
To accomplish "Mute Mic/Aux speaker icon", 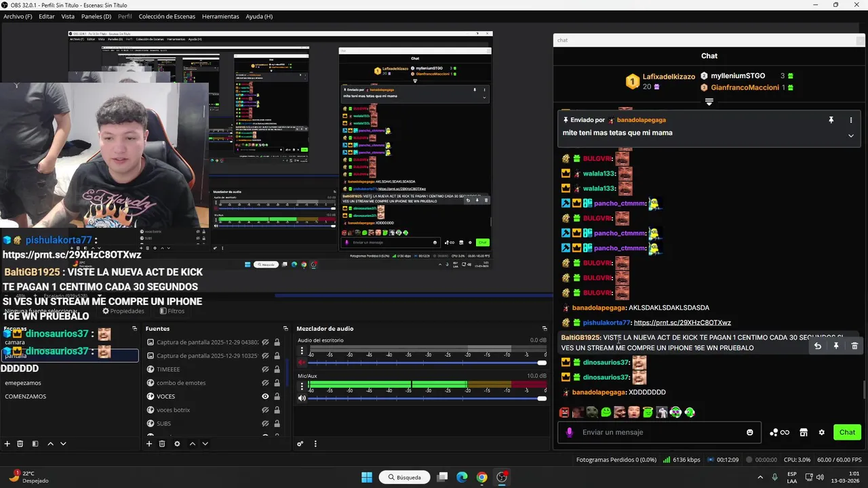I will tap(302, 398).
